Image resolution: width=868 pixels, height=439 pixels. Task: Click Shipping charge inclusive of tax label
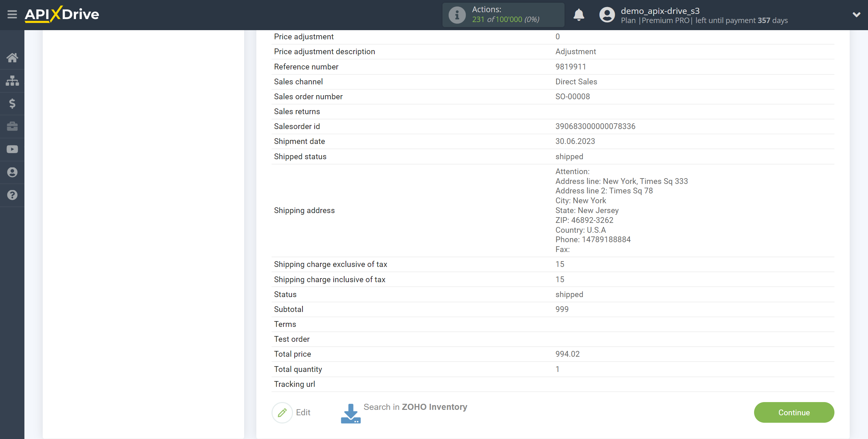pos(330,279)
